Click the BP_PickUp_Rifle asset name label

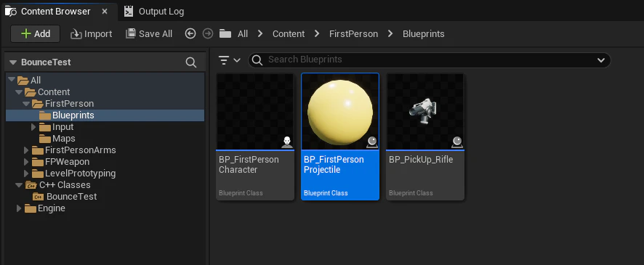click(421, 160)
